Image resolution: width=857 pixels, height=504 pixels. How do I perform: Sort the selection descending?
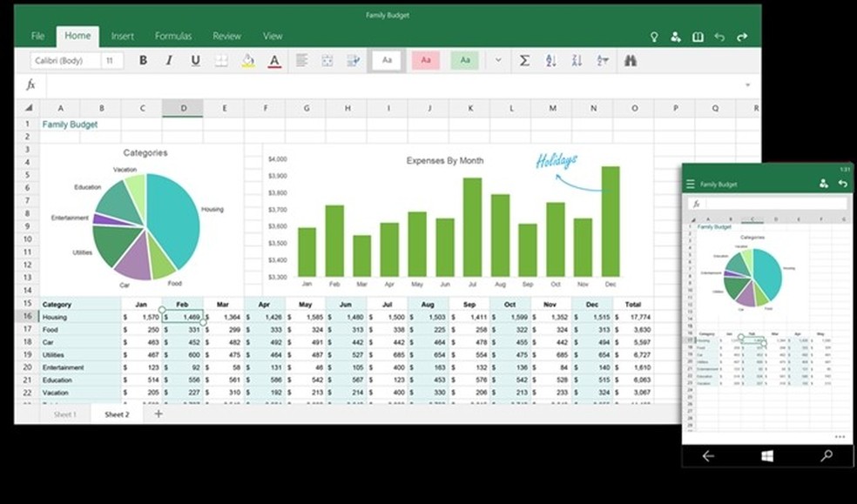point(577,61)
